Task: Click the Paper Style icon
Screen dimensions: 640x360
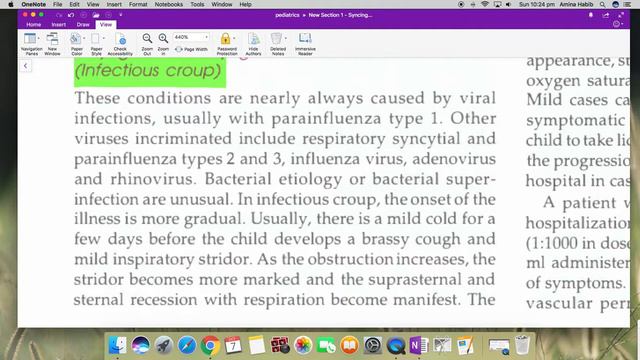Action: (x=96, y=39)
